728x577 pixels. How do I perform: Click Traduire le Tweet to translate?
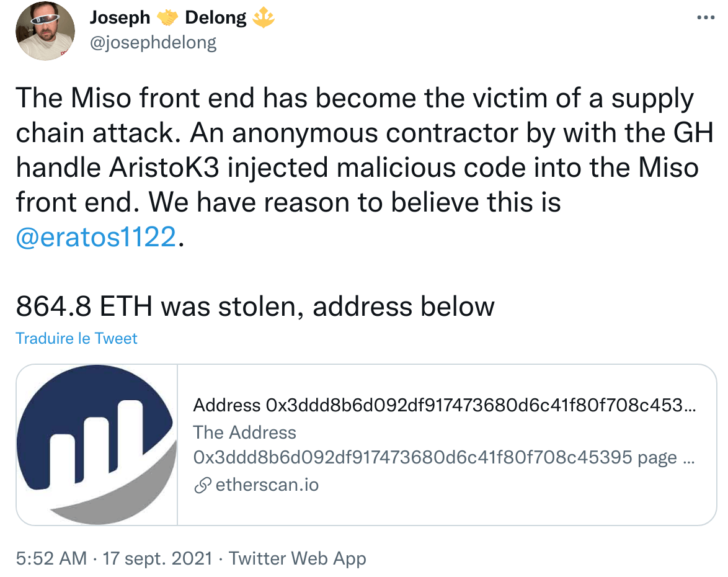click(x=76, y=339)
